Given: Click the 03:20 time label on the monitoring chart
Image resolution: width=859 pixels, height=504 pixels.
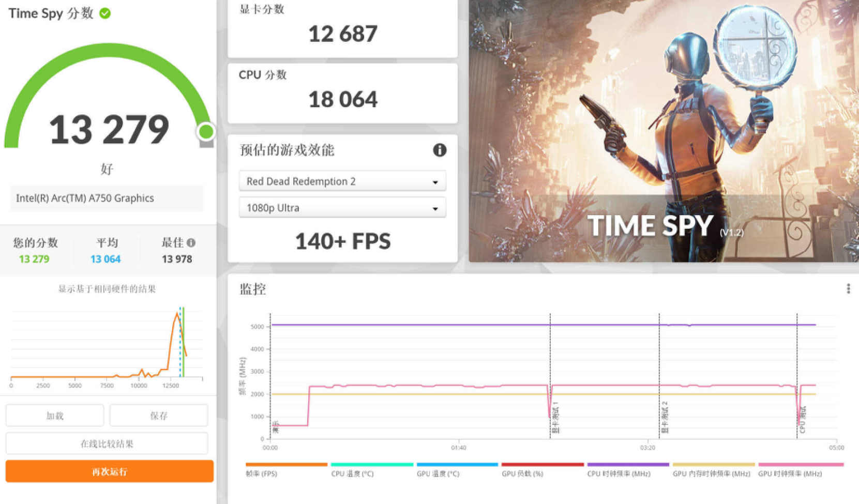Looking at the screenshot, I should (647, 448).
